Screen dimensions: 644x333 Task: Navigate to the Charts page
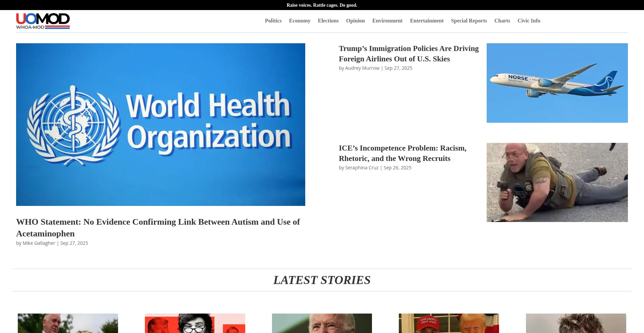point(502,21)
